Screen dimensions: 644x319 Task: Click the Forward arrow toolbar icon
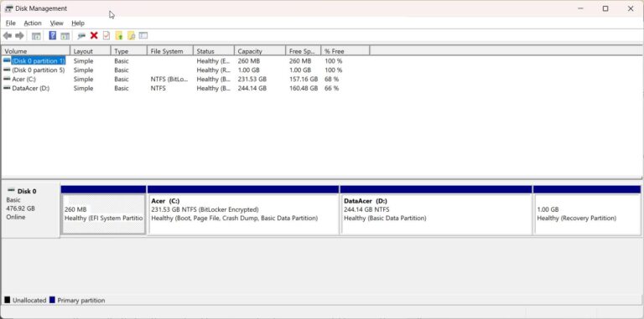tap(19, 36)
